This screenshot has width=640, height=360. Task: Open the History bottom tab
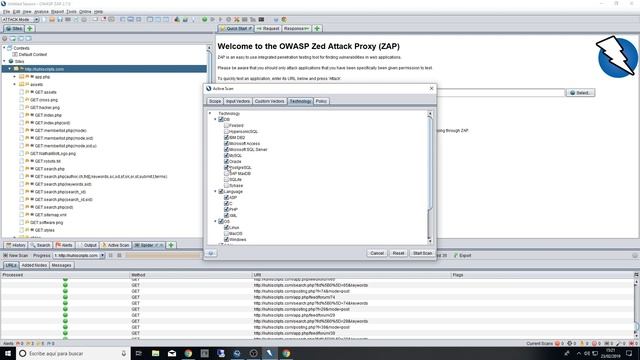pos(16,245)
